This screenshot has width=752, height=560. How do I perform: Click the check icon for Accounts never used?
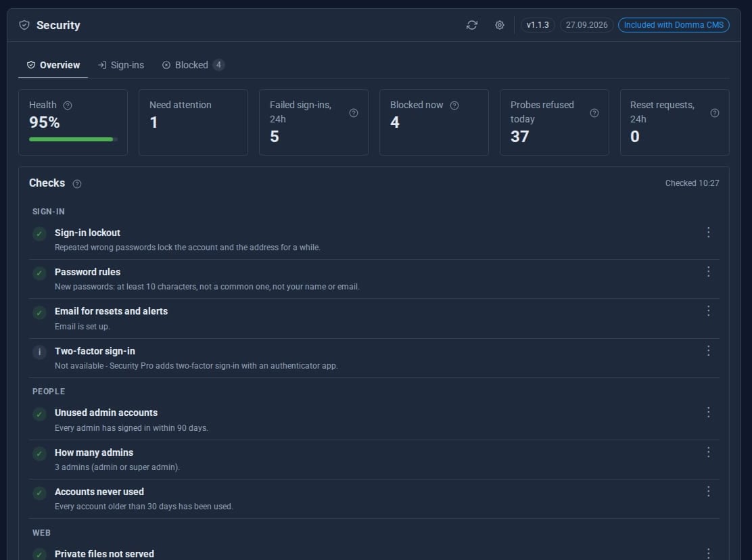point(39,493)
